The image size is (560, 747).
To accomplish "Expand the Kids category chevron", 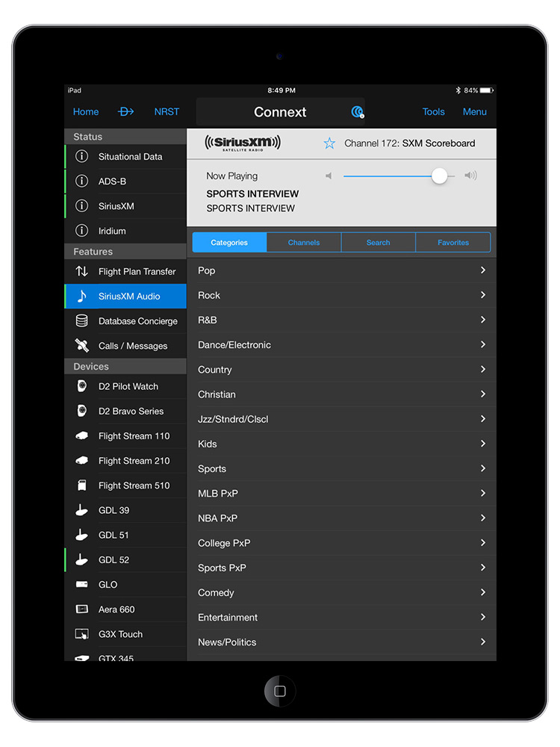I will [483, 444].
